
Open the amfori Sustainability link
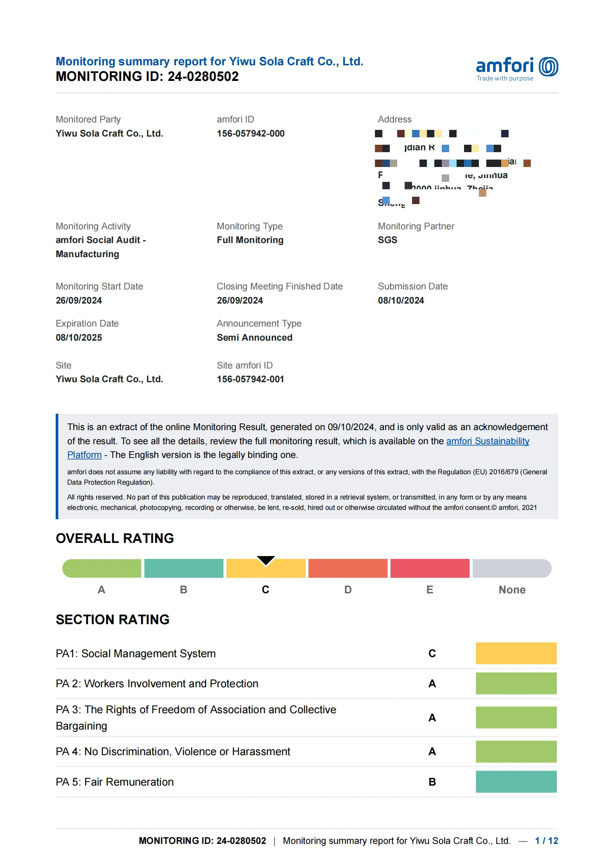click(487, 441)
